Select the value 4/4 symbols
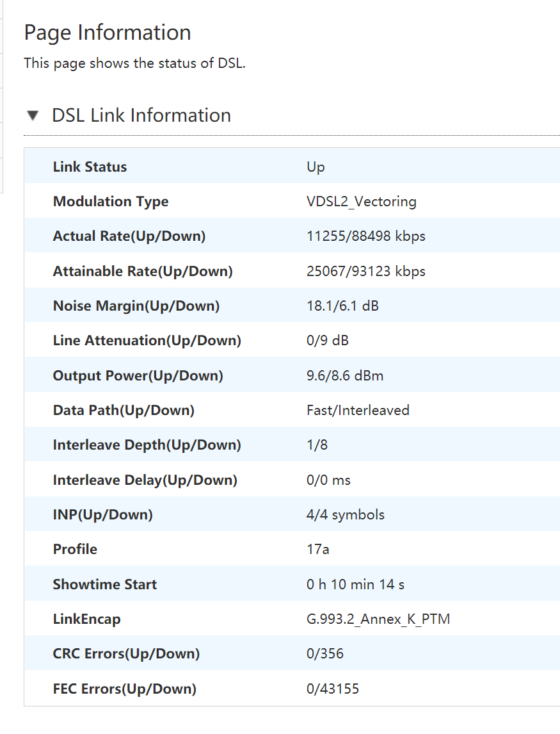Viewport: 560px width, 734px height. pos(345,514)
